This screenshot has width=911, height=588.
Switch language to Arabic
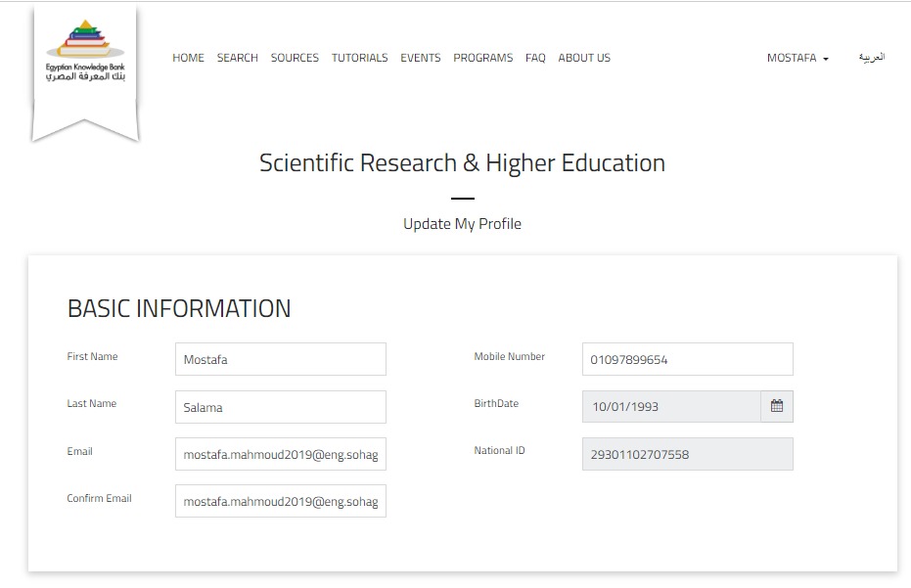pyautogui.click(x=871, y=58)
